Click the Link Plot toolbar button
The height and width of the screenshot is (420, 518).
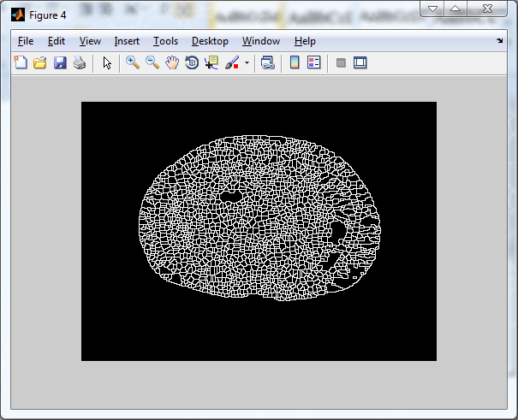tap(267, 62)
